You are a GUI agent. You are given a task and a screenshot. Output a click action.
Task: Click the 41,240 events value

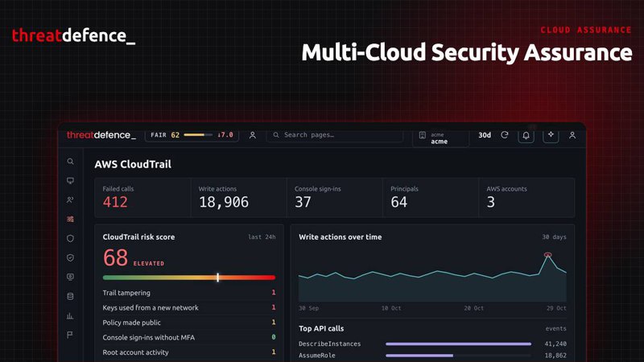pyautogui.click(x=555, y=344)
